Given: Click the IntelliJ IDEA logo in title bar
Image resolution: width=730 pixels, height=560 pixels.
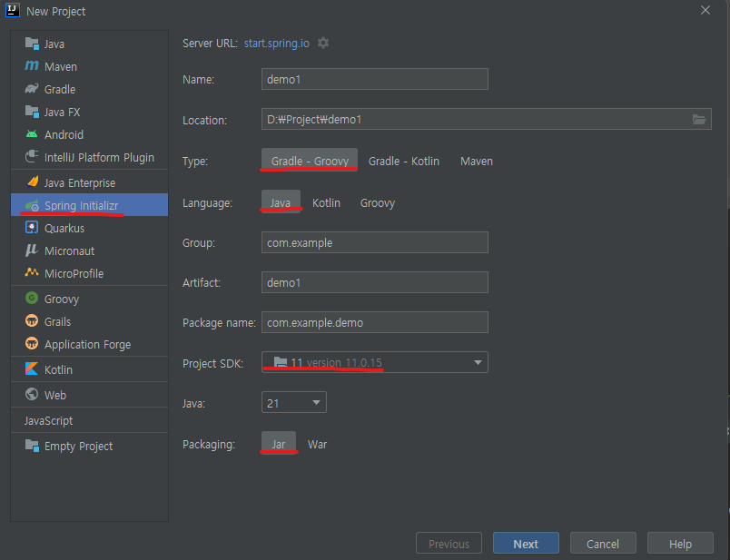Looking at the screenshot, I should point(12,10).
